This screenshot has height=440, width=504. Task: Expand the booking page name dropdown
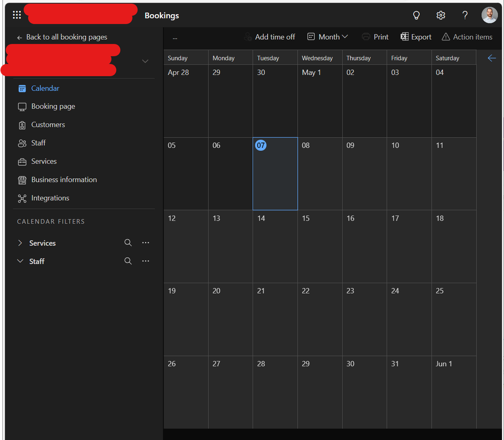click(x=145, y=61)
